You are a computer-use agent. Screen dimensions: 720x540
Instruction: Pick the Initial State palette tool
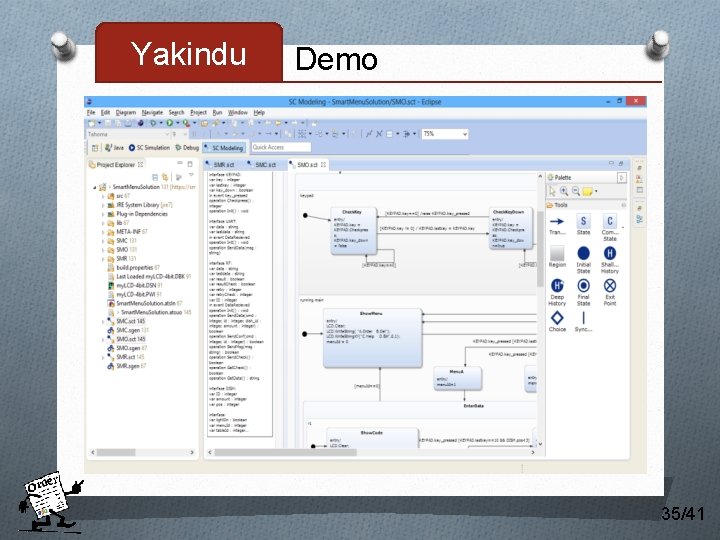pyautogui.click(x=583, y=260)
